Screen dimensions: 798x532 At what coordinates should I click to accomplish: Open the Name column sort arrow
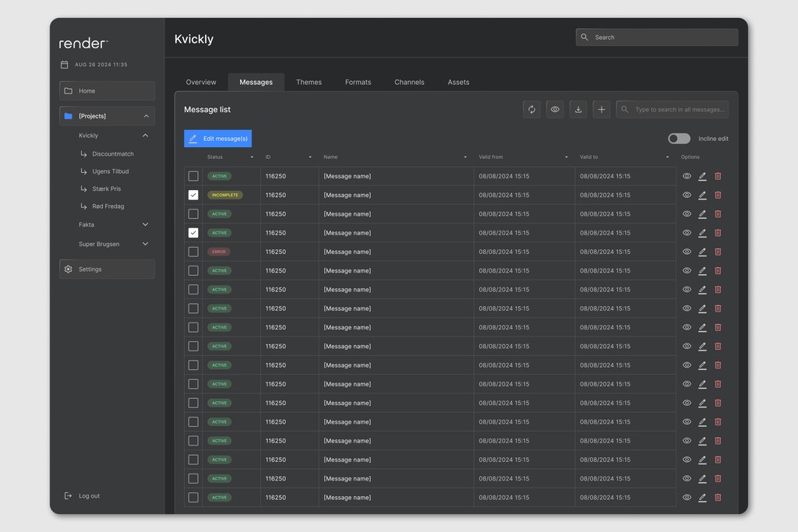click(465, 157)
